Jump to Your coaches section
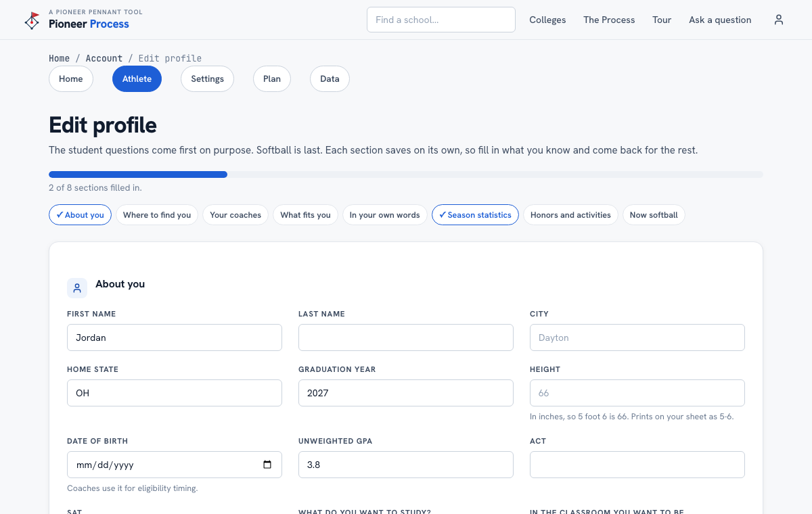 point(235,215)
